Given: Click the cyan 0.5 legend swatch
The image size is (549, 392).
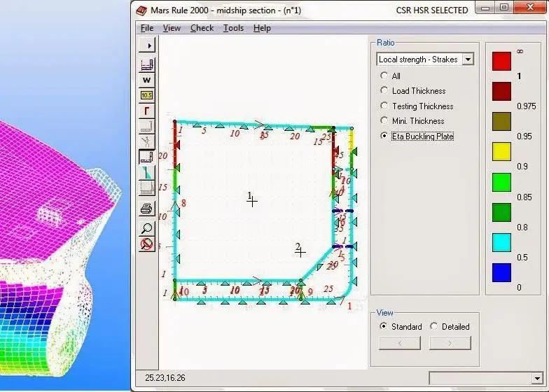Looking at the screenshot, I should (x=501, y=242).
